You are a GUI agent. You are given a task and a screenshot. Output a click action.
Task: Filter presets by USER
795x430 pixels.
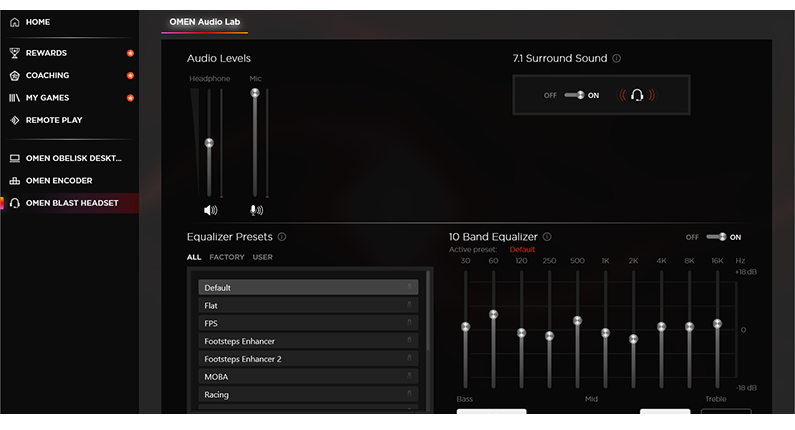[263, 257]
